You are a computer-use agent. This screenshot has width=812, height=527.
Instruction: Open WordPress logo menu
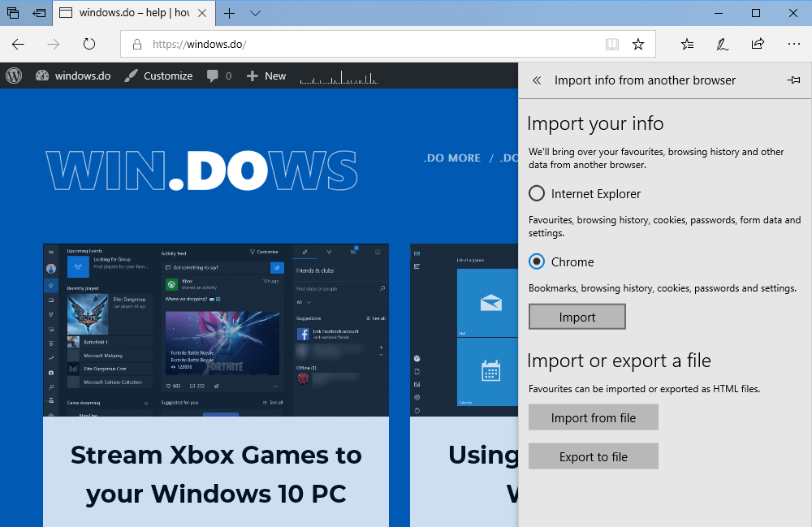coord(14,76)
